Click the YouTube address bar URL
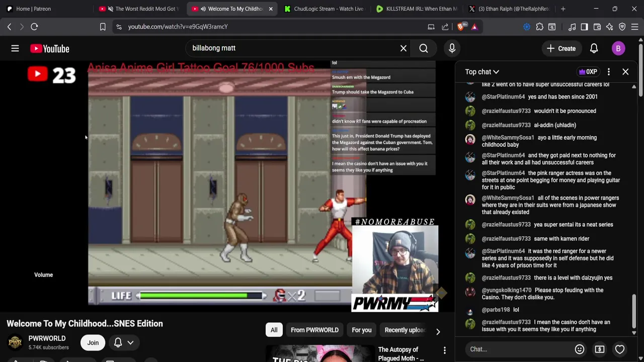The height and width of the screenshot is (362, 644). coord(178,27)
